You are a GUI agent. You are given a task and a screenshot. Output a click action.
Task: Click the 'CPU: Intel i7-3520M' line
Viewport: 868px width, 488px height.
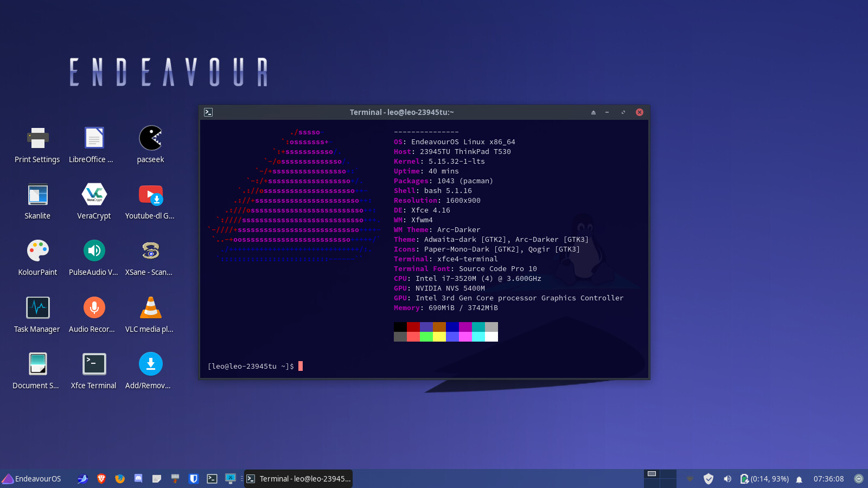coord(467,279)
